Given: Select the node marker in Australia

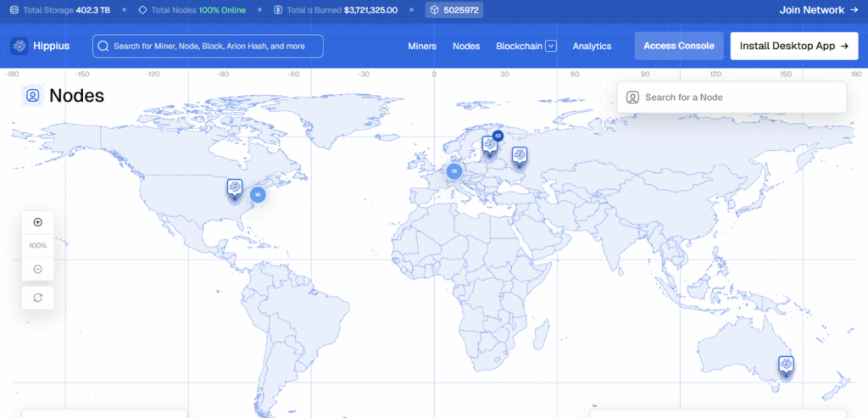Looking at the screenshot, I should [786, 365].
